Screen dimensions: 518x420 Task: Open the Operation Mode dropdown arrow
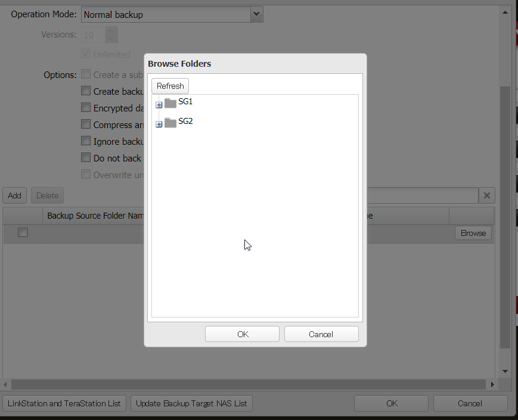[256, 14]
